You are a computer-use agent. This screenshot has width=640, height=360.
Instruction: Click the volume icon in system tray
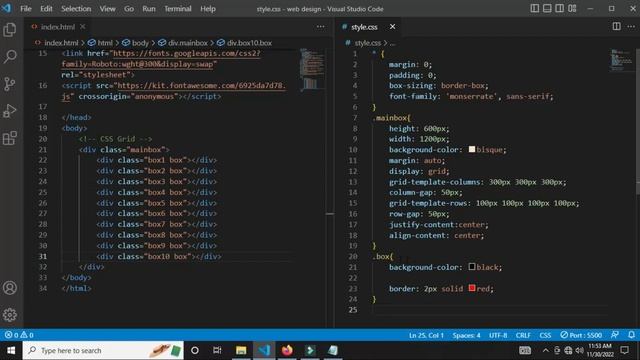click(x=579, y=351)
